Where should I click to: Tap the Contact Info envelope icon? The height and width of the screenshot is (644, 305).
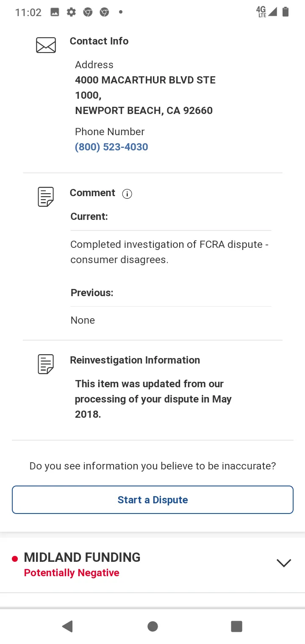coord(46,45)
